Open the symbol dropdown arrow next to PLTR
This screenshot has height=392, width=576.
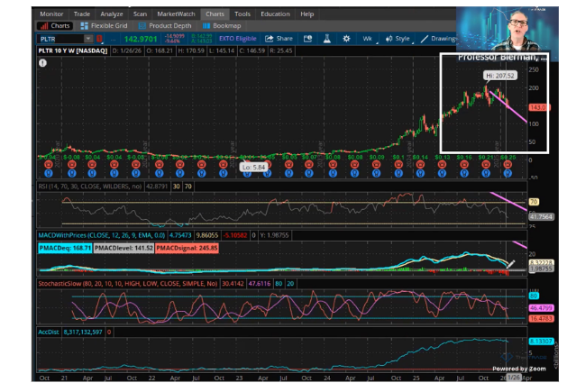click(88, 39)
